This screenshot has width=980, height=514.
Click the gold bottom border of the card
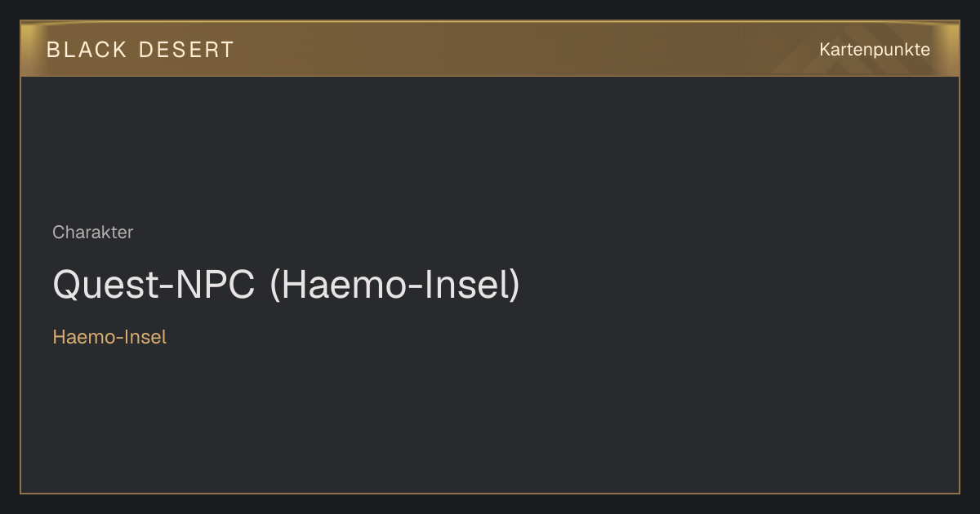click(490, 493)
